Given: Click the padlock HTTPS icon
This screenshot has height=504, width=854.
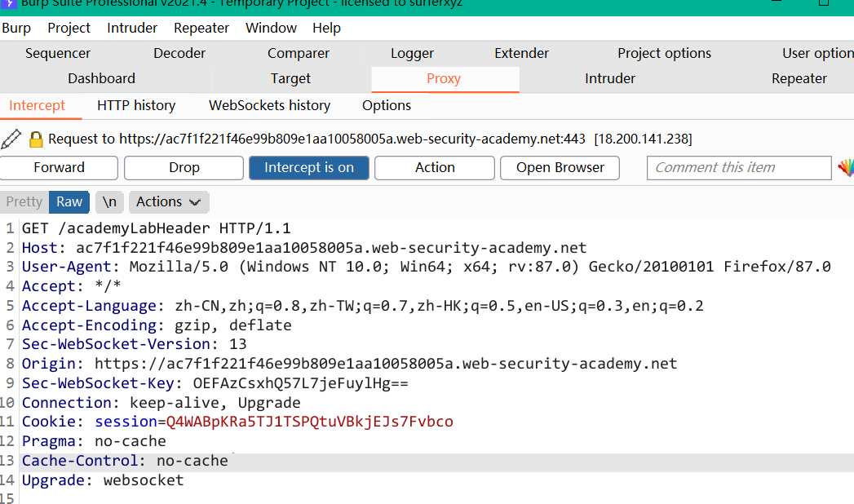Looking at the screenshot, I should tap(36, 139).
